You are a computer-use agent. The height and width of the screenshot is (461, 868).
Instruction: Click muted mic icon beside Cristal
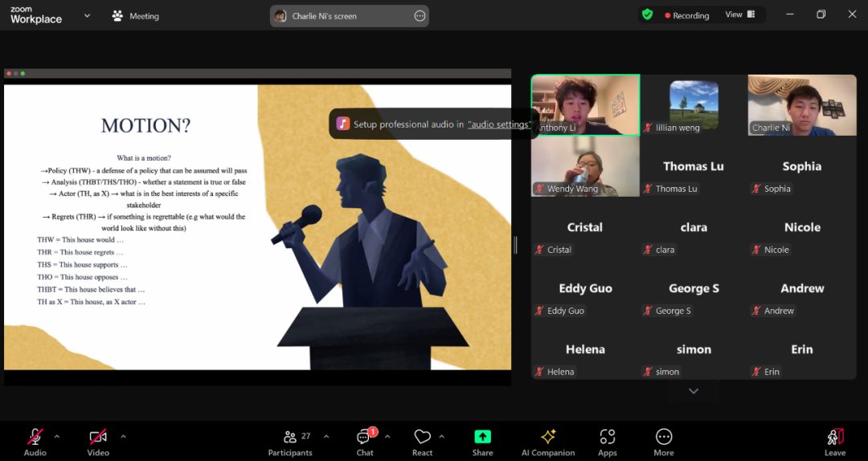pyautogui.click(x=539, y=250)
